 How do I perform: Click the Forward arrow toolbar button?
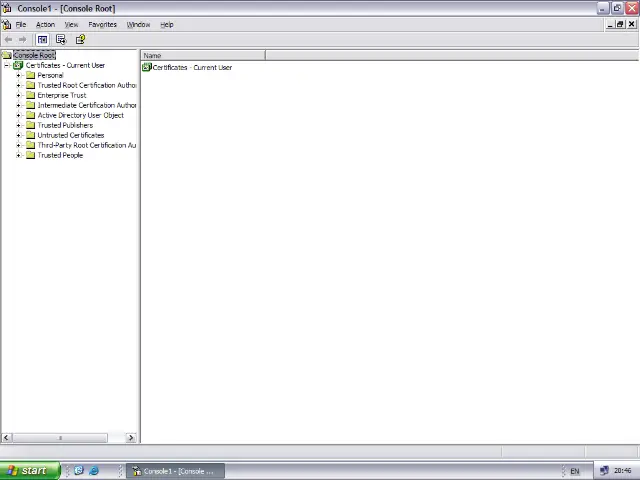(x=22, y=40)
